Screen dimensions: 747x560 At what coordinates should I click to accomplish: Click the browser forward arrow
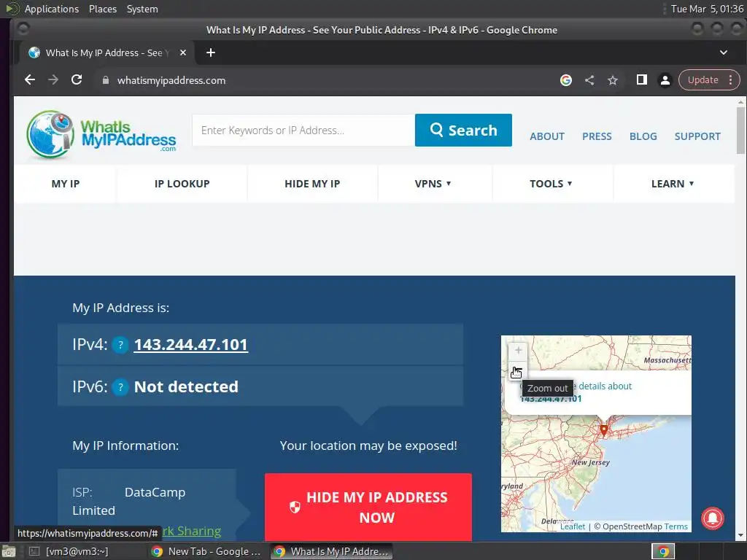click(x=53, y=80)
